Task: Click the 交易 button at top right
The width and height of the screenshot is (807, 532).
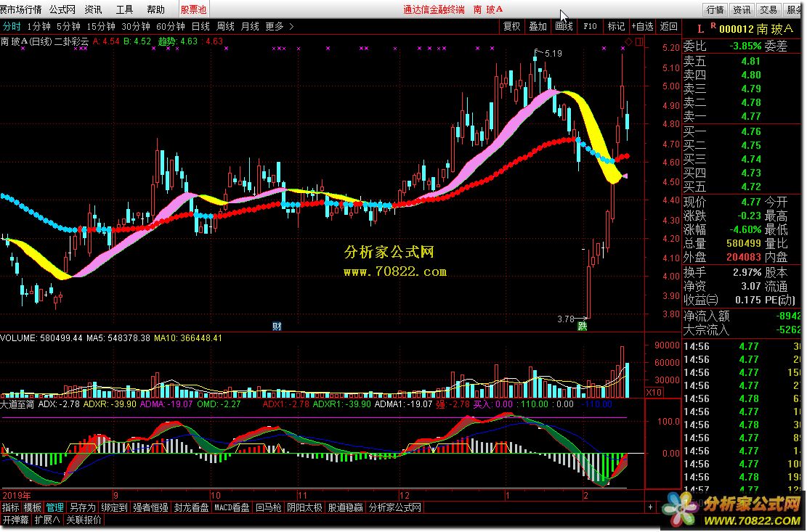Action: (x=768, y=9)
